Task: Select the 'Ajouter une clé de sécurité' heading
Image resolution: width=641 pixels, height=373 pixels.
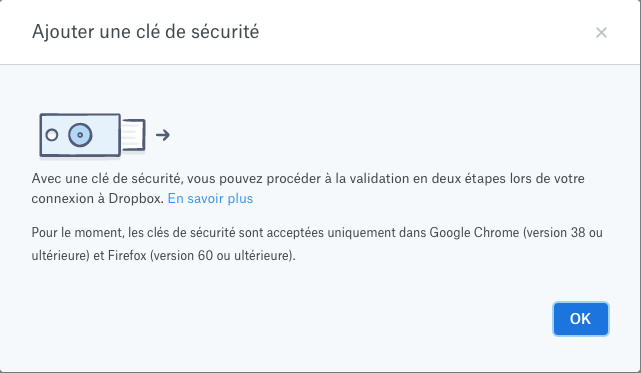Action: coord(146,32)
